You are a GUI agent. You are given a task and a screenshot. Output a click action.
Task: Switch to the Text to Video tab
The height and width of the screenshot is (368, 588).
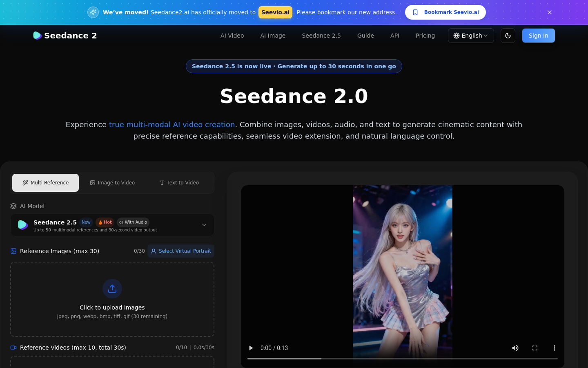[x=179, y=183]
